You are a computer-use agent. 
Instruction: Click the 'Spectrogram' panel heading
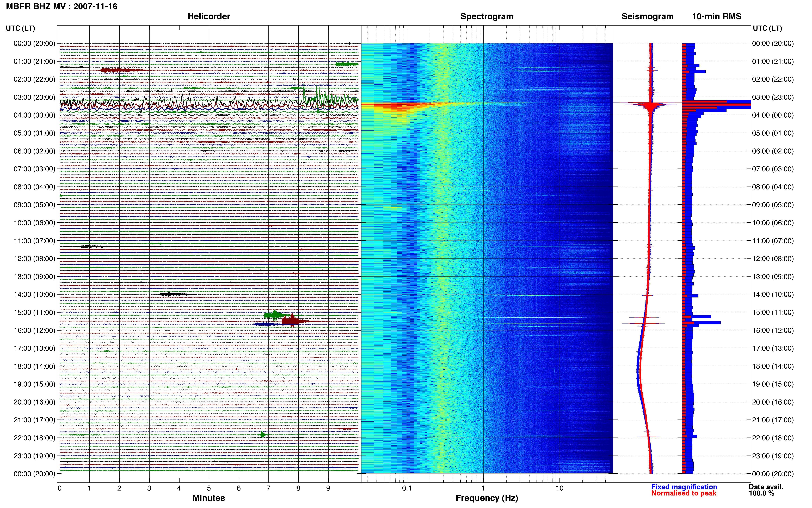click(x=487, y=16)
